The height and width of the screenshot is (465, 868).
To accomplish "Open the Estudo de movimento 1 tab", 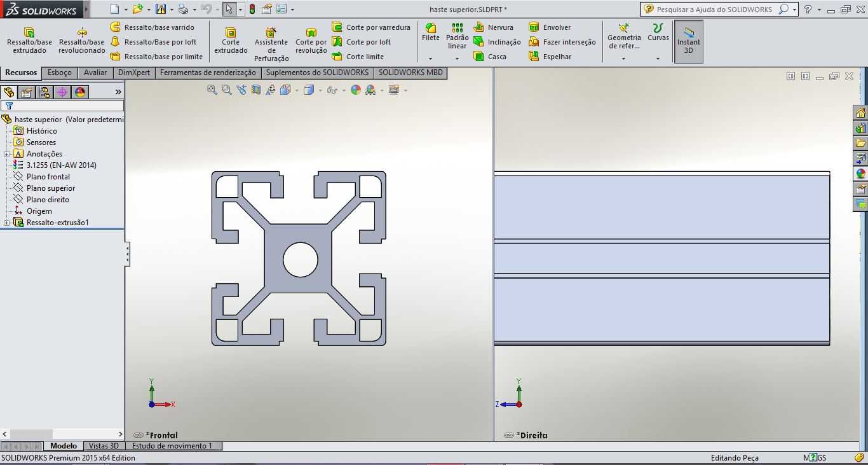I will coord(172,446).
